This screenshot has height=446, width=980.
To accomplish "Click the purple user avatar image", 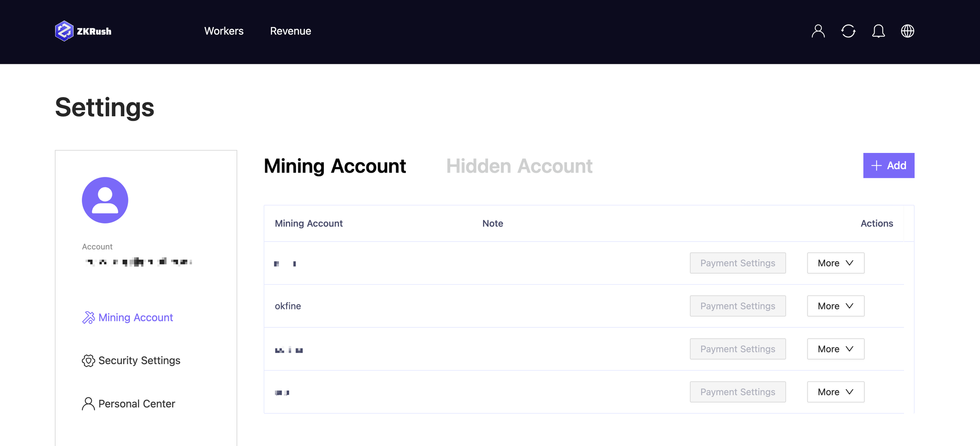I will (105, 200).
